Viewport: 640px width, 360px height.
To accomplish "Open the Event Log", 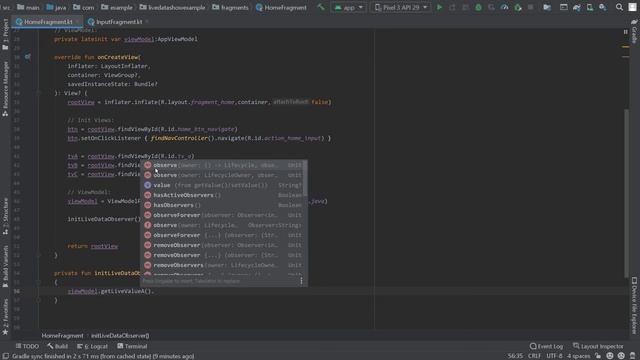I will click(546, 346).
